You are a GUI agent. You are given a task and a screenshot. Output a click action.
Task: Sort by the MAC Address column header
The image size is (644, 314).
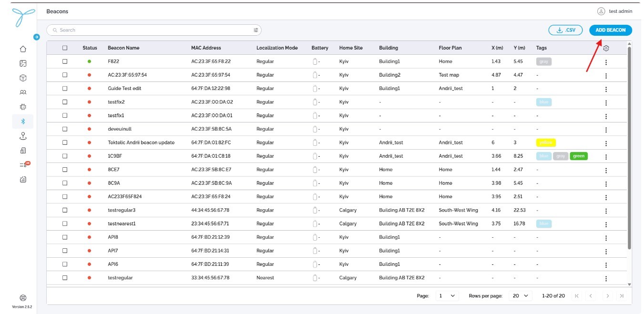click(206, 48)
